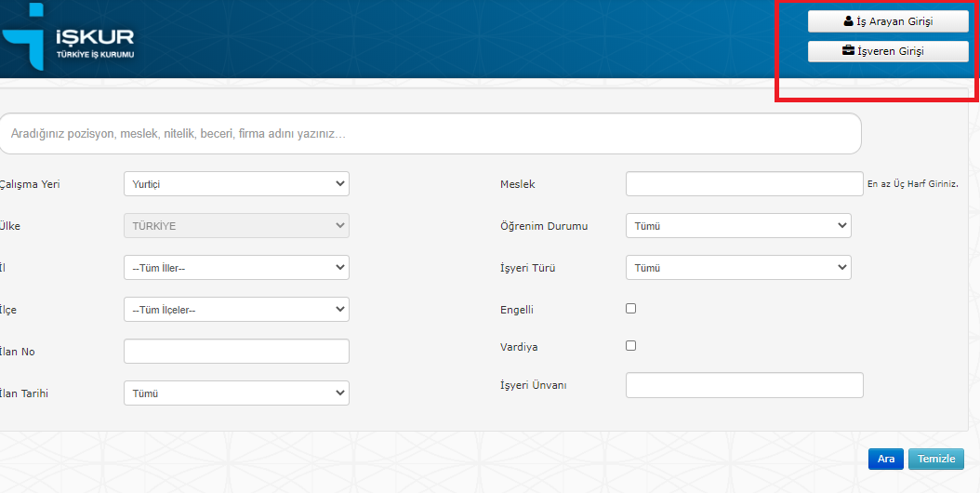Tick the Vardiya checkbox
980x493 pixels.
point(631,345)
